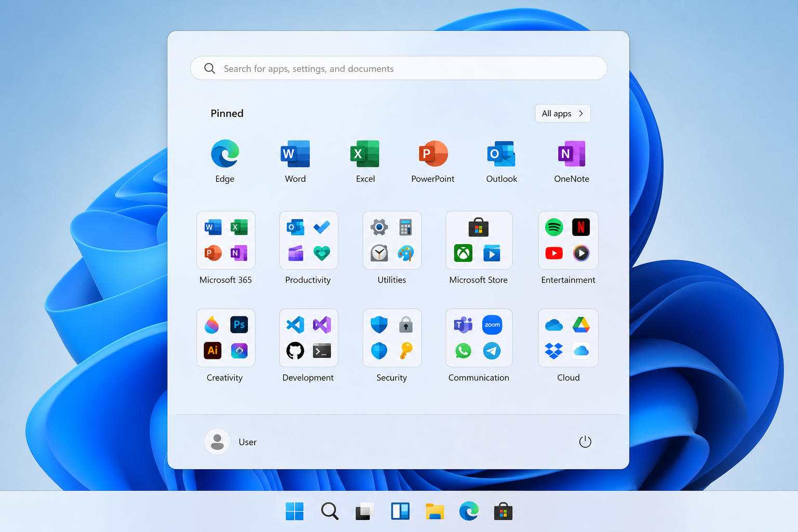Click the Pinned section heading
Viewport: 798px width, 532px height.
point(227,113)
